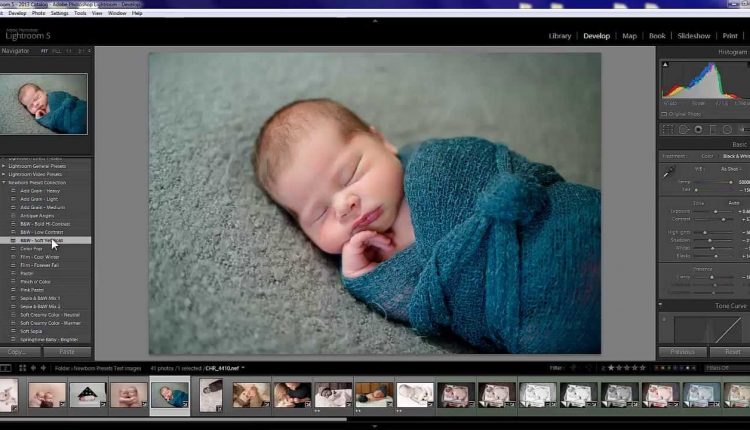Click the Auto tone button
750x430 pixels.
[x=733, y=203]
